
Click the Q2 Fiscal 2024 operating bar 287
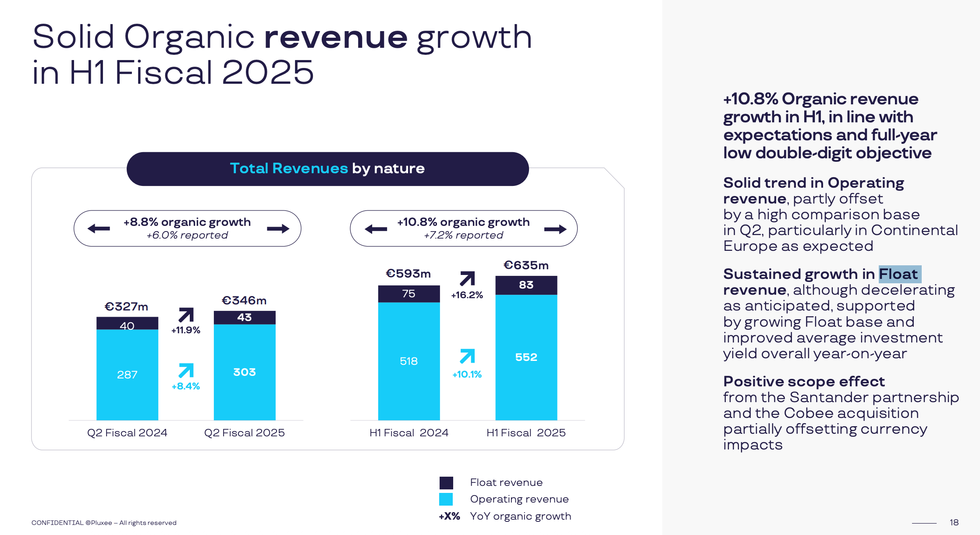(x=127, y=374)
